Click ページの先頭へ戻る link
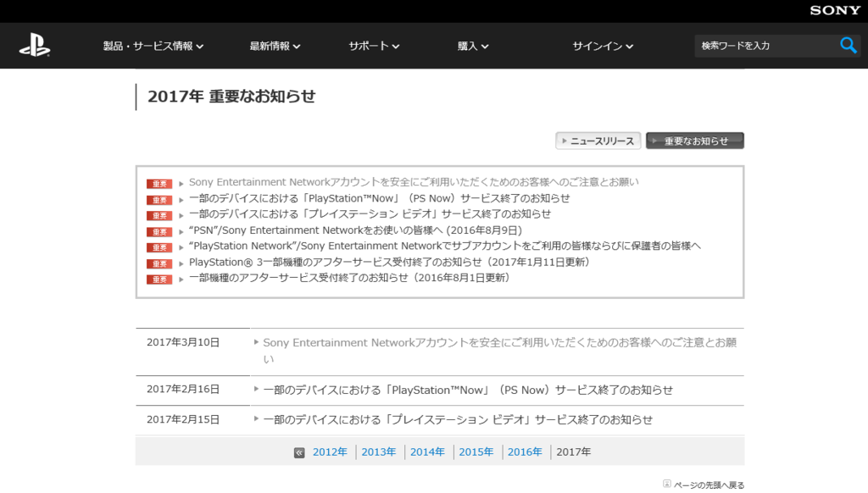This screenshot has width=868, height=493. pyautogui.click(x=709, y=485)
